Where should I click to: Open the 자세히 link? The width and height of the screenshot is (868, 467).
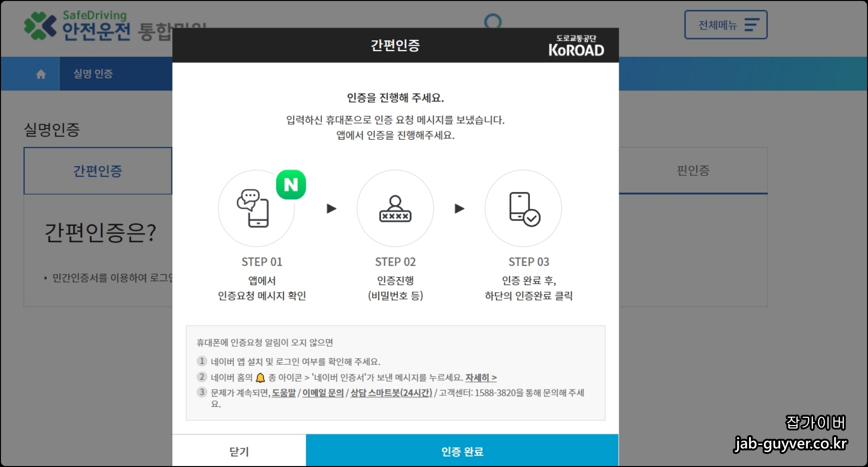[x=482, y=377]
